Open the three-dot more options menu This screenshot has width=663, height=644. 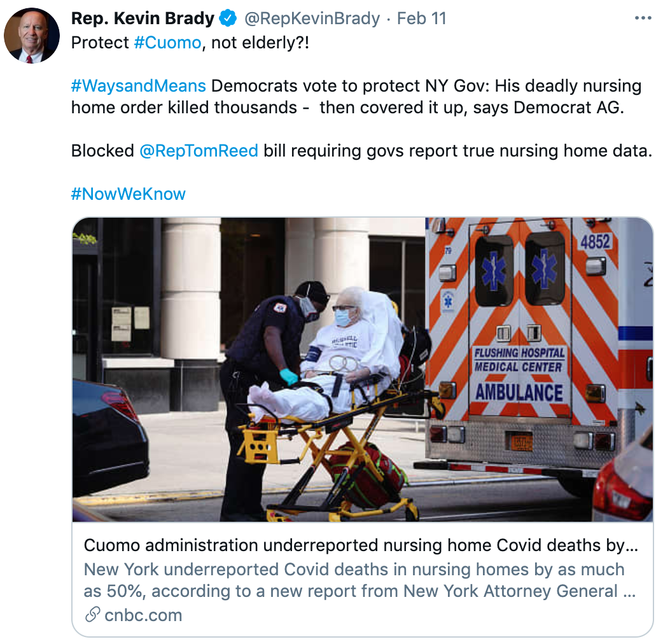click(x=643, y=18)
